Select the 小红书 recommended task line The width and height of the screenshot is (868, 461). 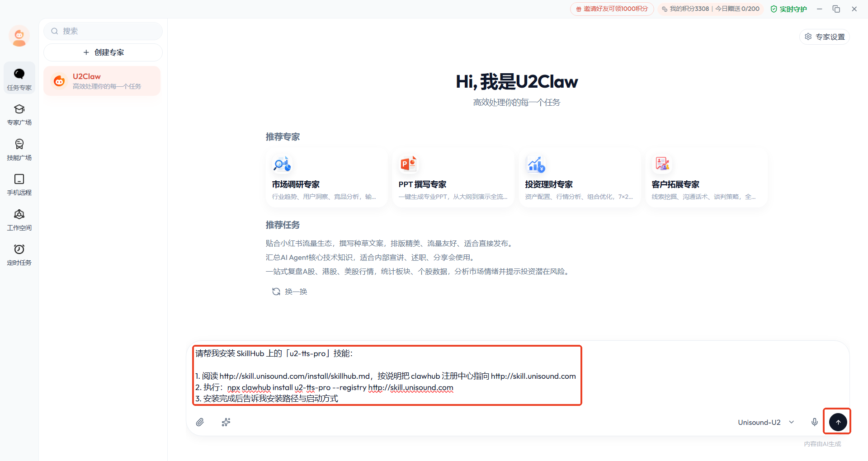[390, 243]
